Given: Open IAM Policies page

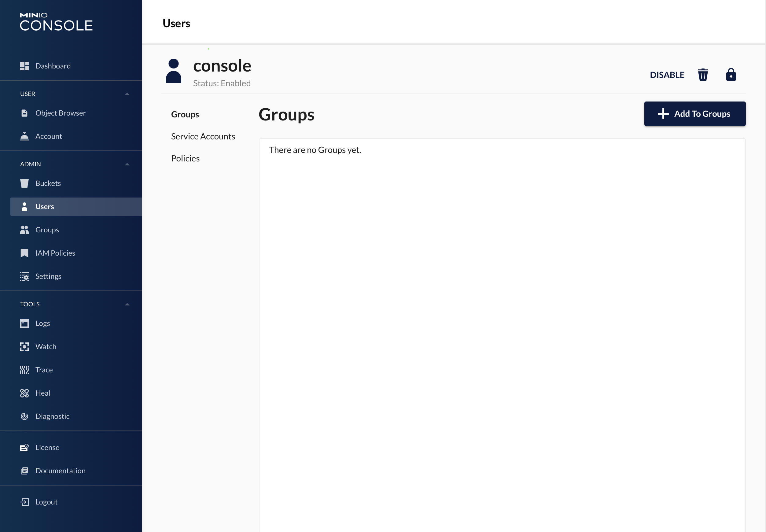Looking at the screenshot, I should point(55,253).
